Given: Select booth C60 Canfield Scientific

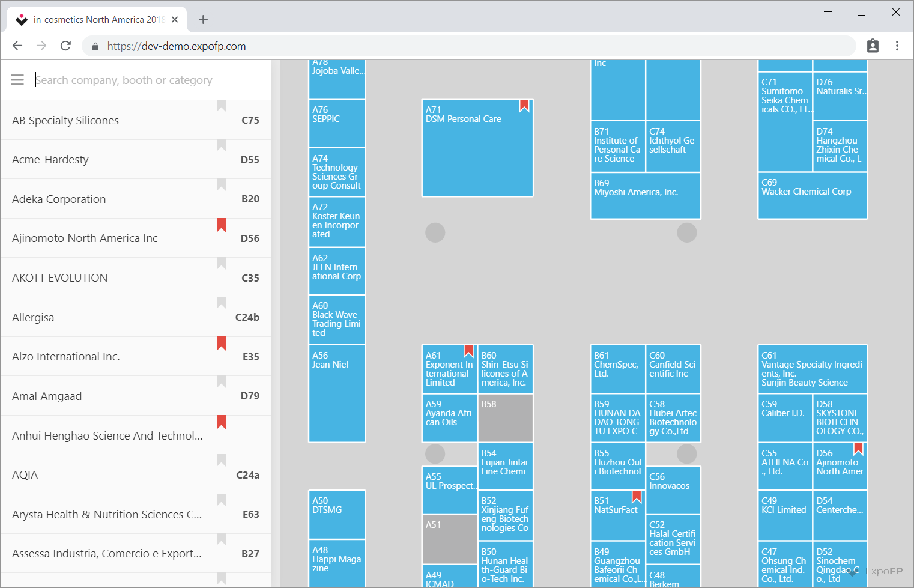Looking at the screenshot, I should pyautogui.click(x=673, y=369).
